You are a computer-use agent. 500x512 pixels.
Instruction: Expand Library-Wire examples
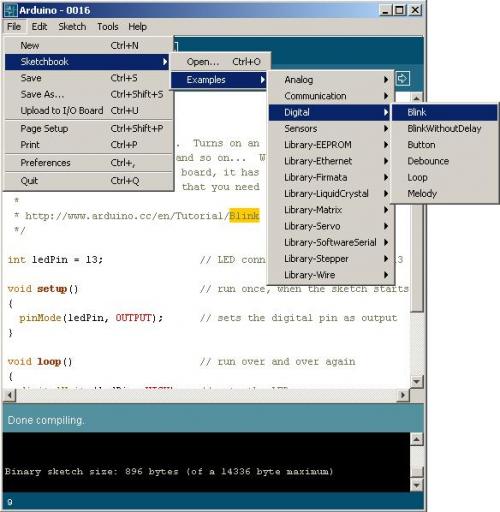coord(331,275)
